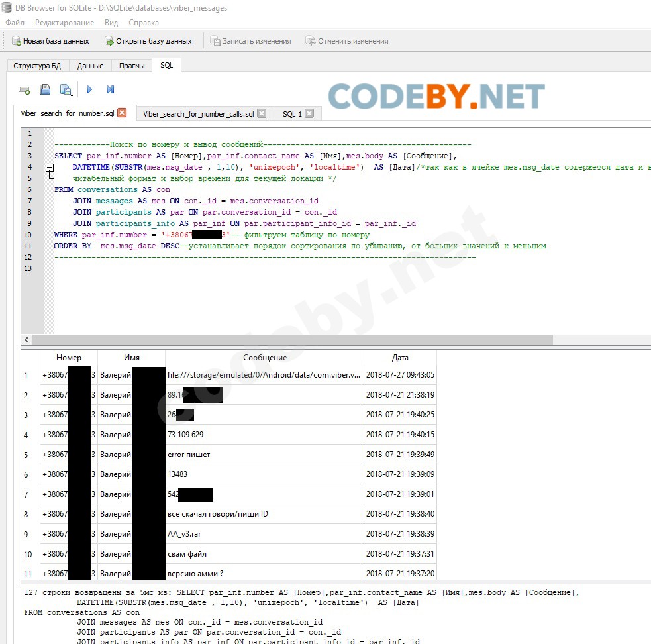The image size is (651, 644).
Task: Click the editor's horizontal scrollbar left arrow
Action: click(x=26, y=339)
